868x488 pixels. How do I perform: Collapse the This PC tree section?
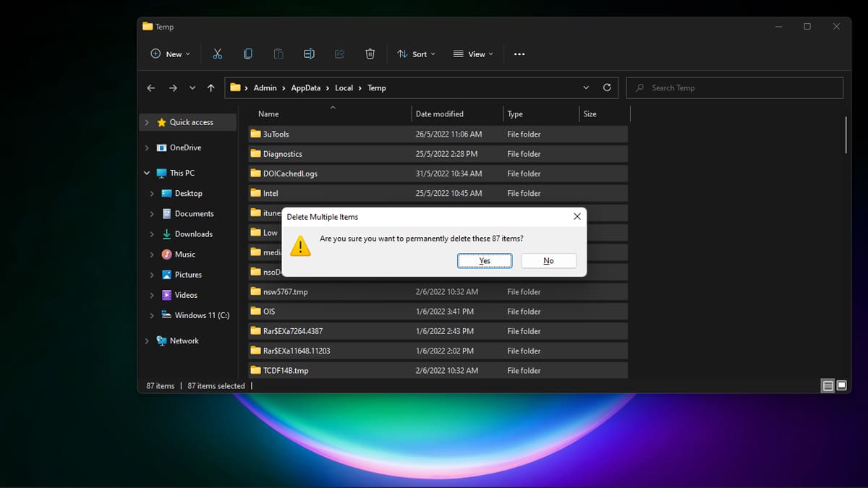coord(146,173)
